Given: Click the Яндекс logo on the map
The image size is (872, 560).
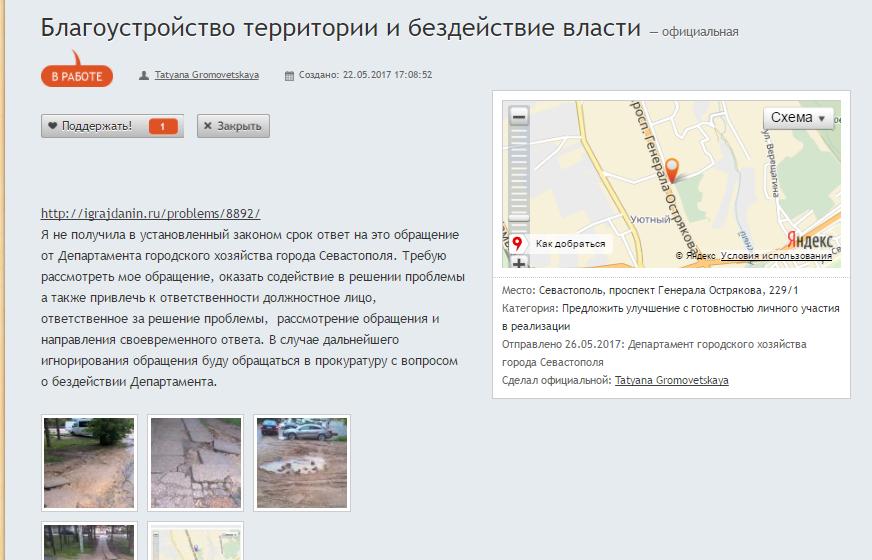Looking at the screenshot, I should coord(809,240).
